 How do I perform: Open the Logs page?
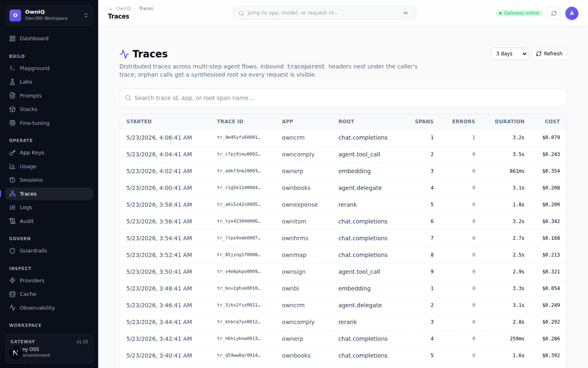pyautogui.click(x=49, y=208)
